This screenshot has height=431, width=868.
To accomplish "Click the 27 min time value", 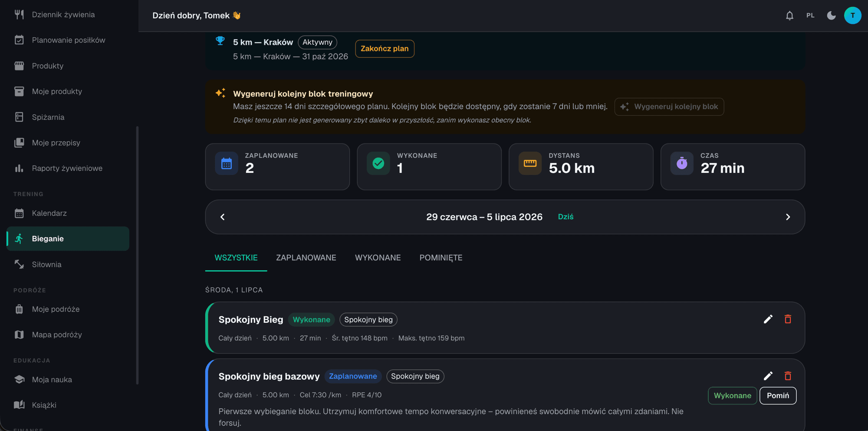I will click(722, 168).
